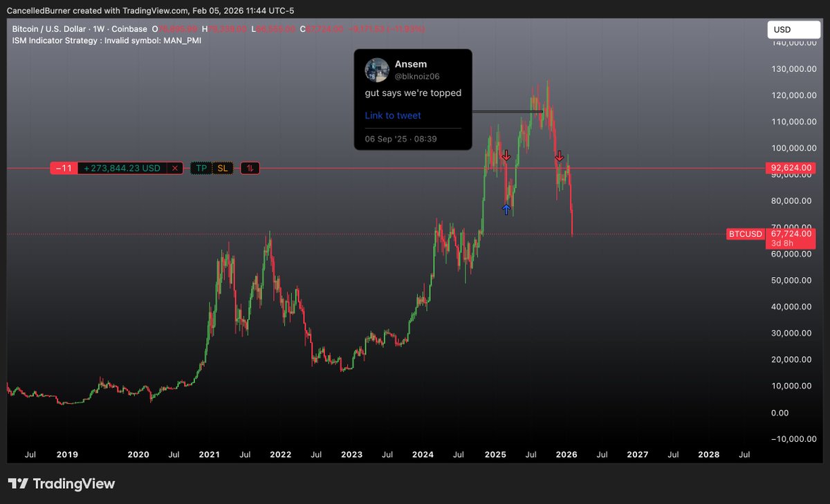830x504 pixels.
Task: Click 80,000.00 on the price scale
Action: pyautogui.click(x=791, y=201)
